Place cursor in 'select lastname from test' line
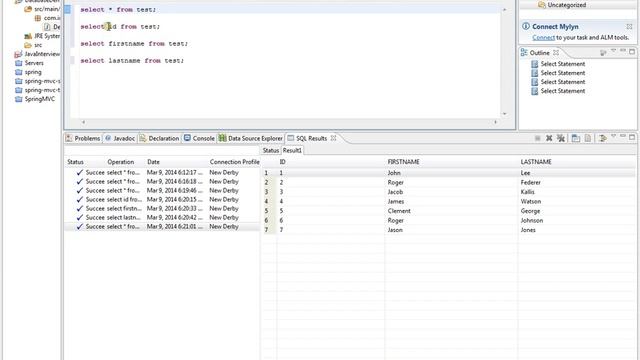 coord(132,61)
